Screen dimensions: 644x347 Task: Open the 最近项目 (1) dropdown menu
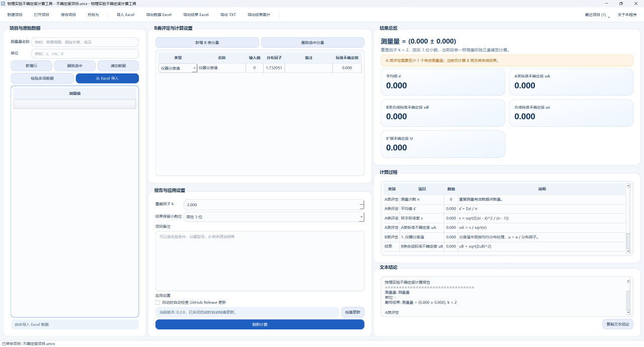point(597,15)
